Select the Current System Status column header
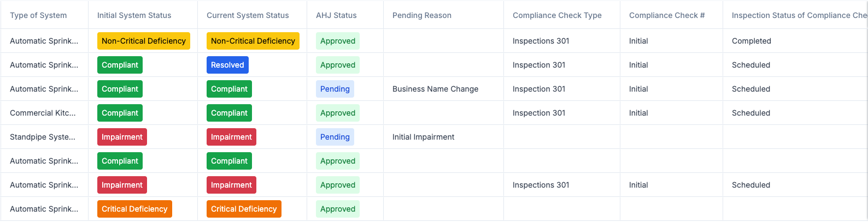The width and height of the screenshot is (868, 222). pyautogui.click(x=248, y=15)
